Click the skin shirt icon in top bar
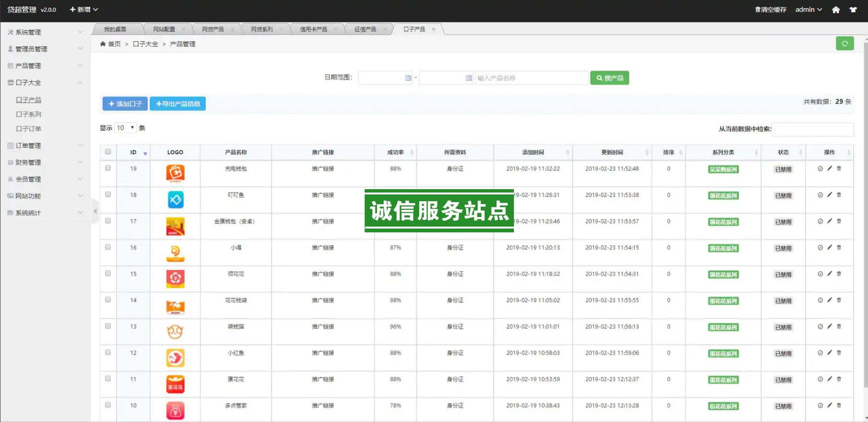 click(853, 10)
